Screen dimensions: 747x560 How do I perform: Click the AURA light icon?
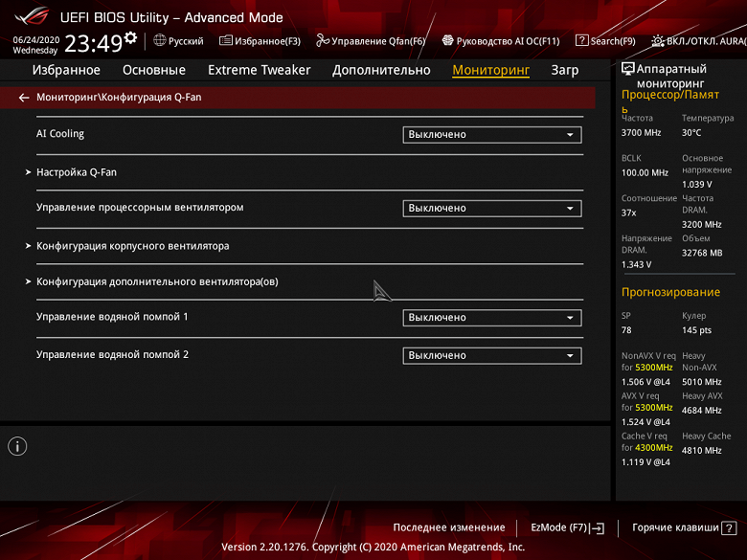pos(657,41)
